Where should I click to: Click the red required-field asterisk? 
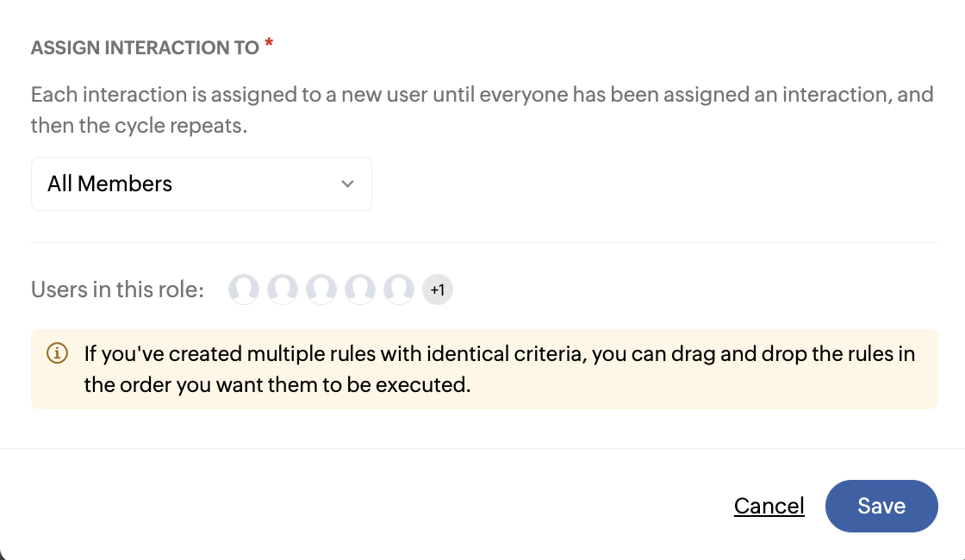click(269, 45)
